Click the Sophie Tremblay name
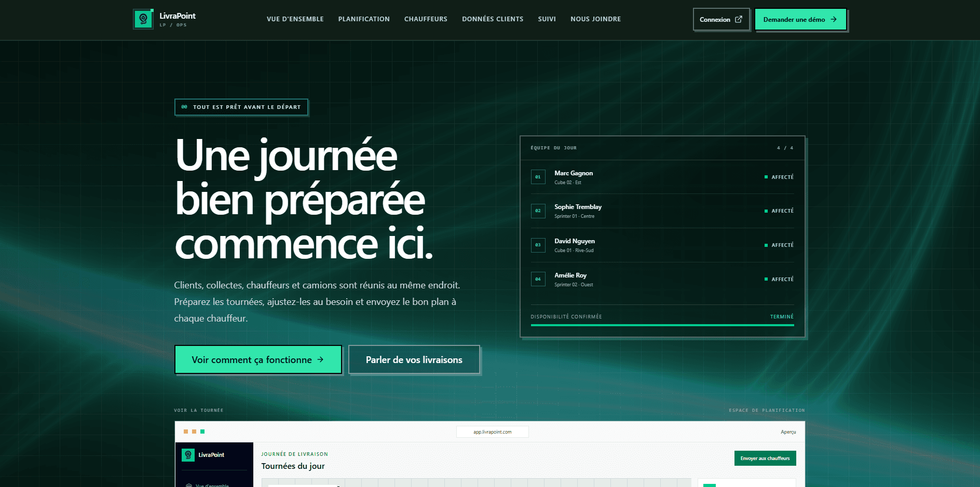Viewport: 980px width, 487px height. (x=578, y=207)
